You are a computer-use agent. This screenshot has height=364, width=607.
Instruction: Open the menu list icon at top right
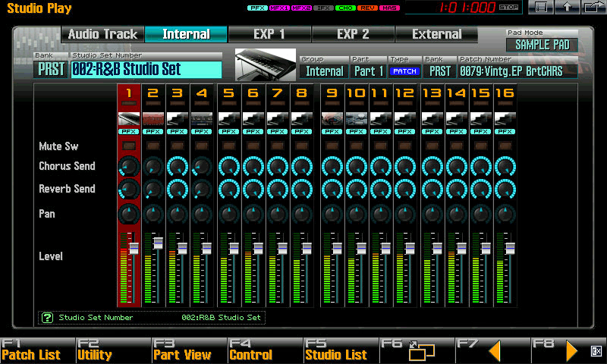click(541, 7)
